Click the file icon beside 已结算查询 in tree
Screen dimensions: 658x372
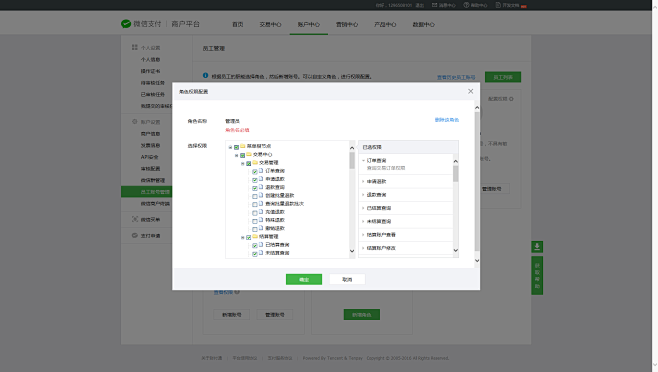tap(261, 244)
